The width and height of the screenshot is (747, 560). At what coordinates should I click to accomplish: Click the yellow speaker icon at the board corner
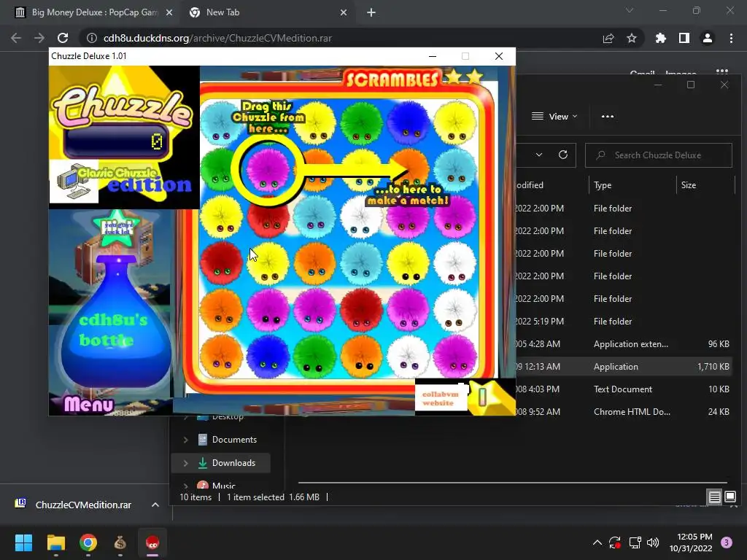click(x=491, y=397)
